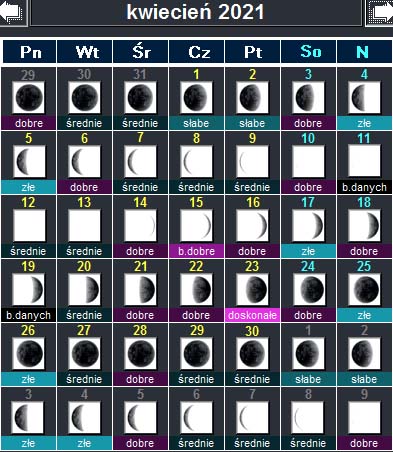
Task: Go to previous month with left arrow
Action: click(x=13, y=12)
